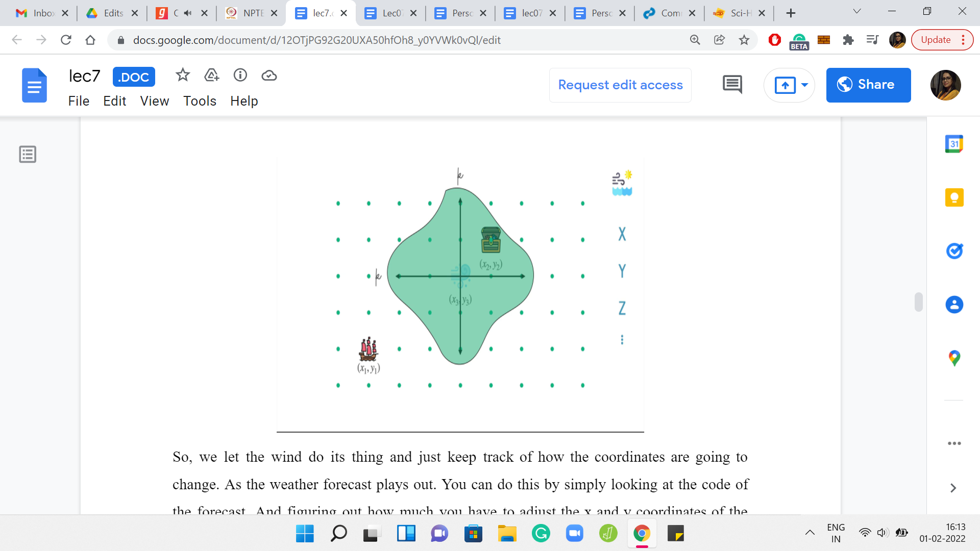The width and height of the screenshot is (980, 551).
Task: Expand the present to meeting dropdown
Action: pyautogui.click(x=804, y=85)
